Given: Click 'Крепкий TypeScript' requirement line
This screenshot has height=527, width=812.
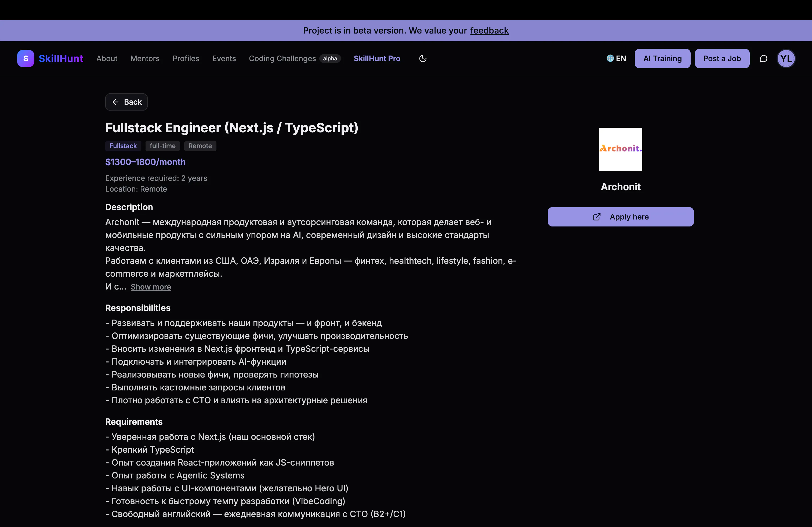Looking at the screenshot, I should click(x=150, y=450).
